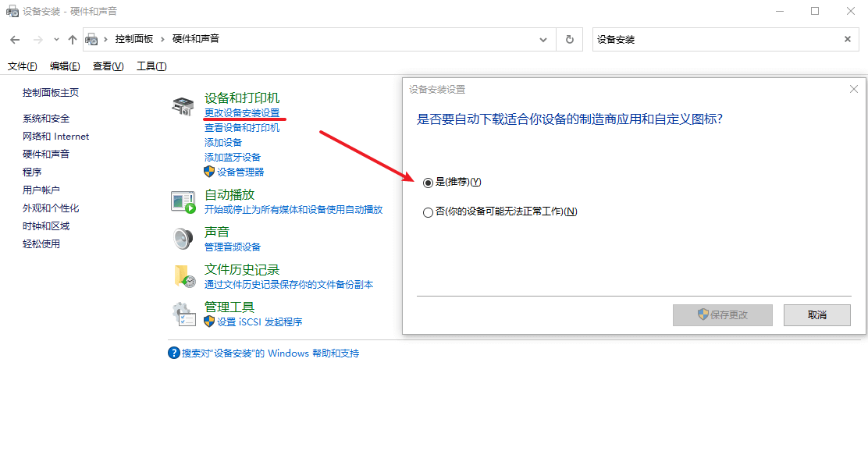Select the 是(推荐) radio button

coord(428,182)
